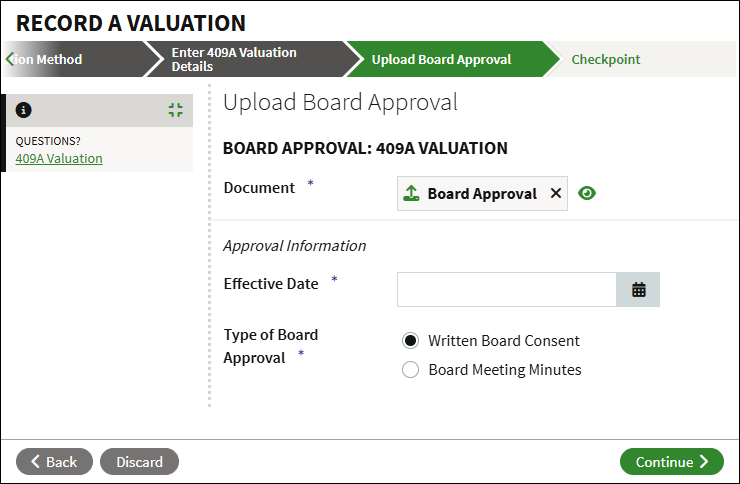Click the Back button
Viewport: 740px width, 484px height.
[x=54, y=461]
